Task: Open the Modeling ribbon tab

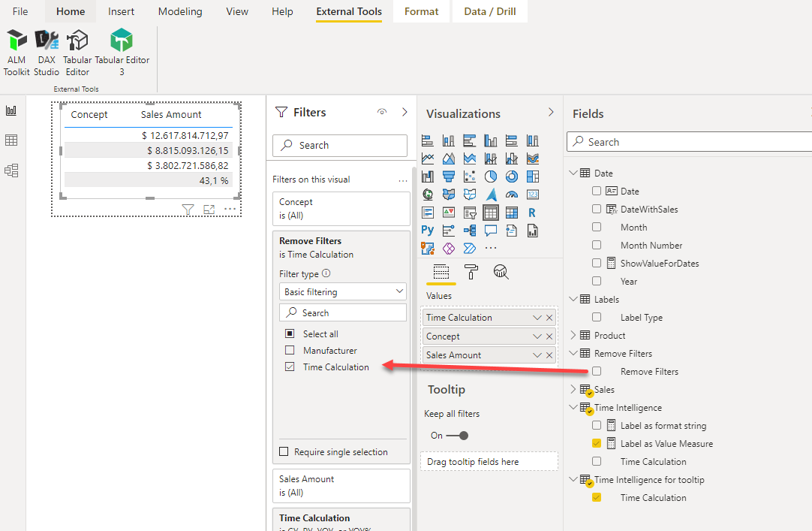Action: [x=180, y=11]
